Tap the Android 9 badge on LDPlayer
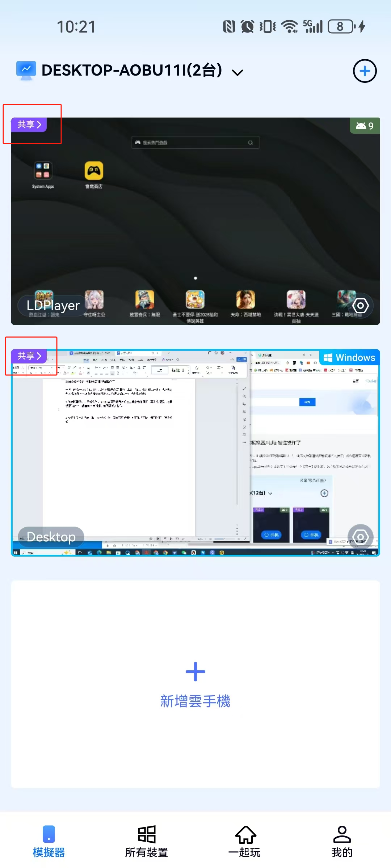391x868 pixels. [365, 126]
